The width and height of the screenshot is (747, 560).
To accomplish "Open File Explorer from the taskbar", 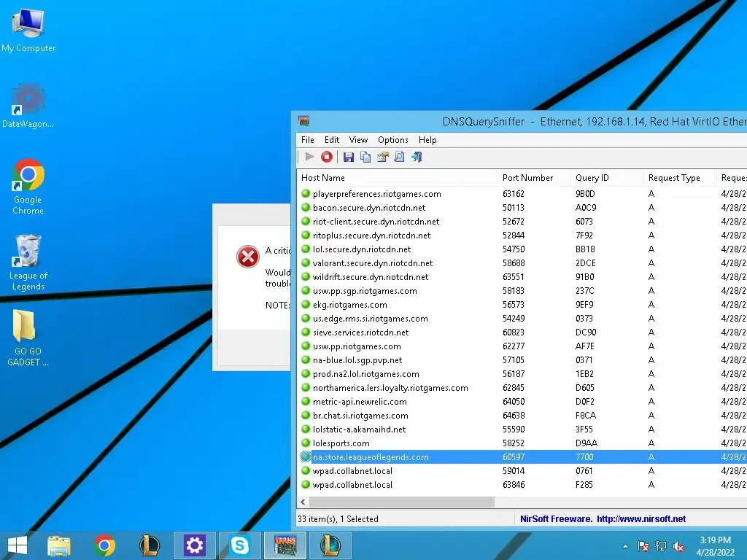I will (x=58, y=545).
